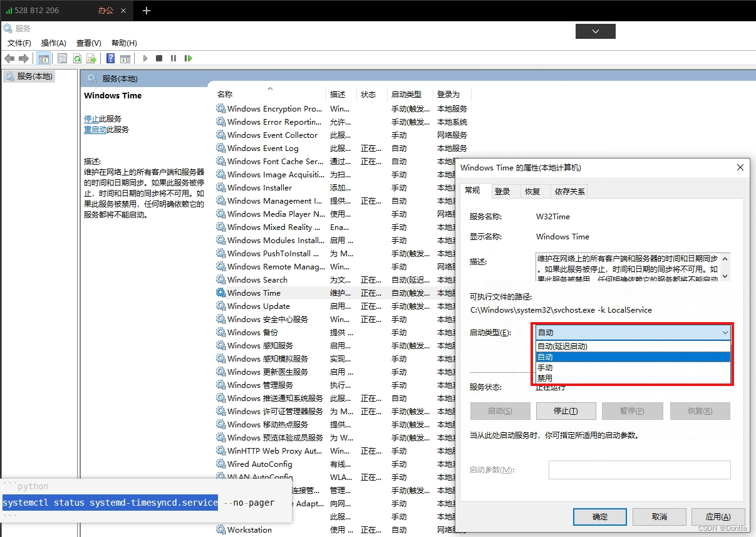
Task: Sort the list by the 登录为 column header
Action: 452,94
